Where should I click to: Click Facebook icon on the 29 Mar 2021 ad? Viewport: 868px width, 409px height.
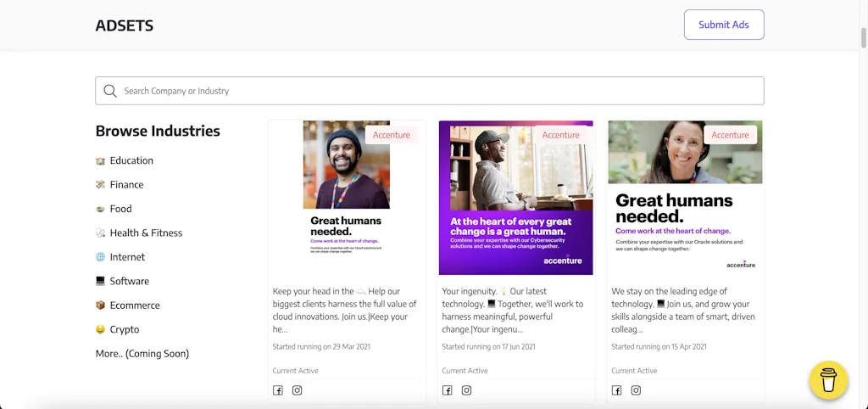(x=278, y=390)
